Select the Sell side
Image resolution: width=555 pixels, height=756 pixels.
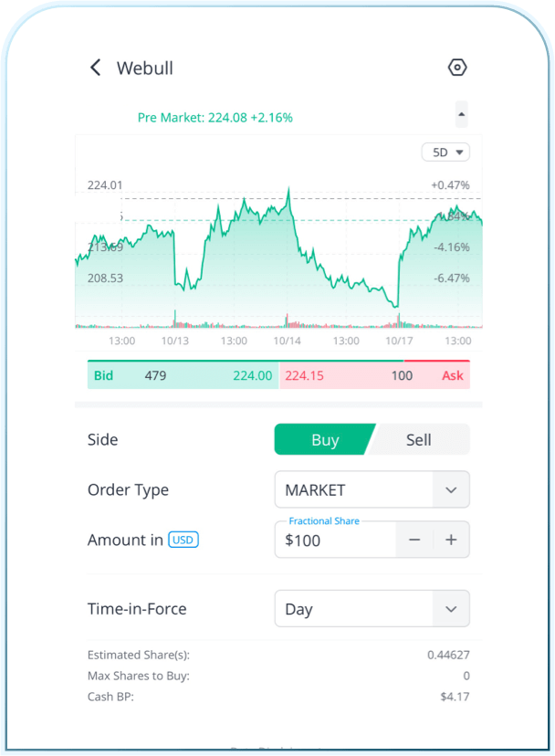pos(419,439)
